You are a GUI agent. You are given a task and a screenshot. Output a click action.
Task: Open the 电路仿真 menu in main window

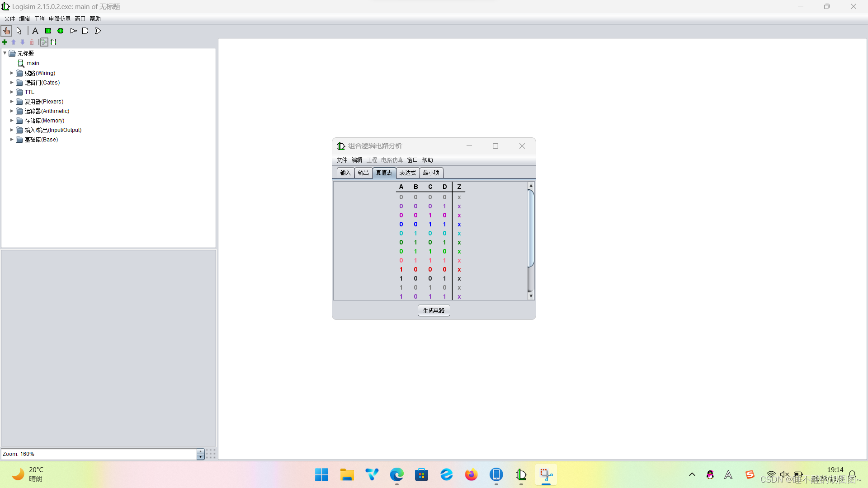point(60,19)
